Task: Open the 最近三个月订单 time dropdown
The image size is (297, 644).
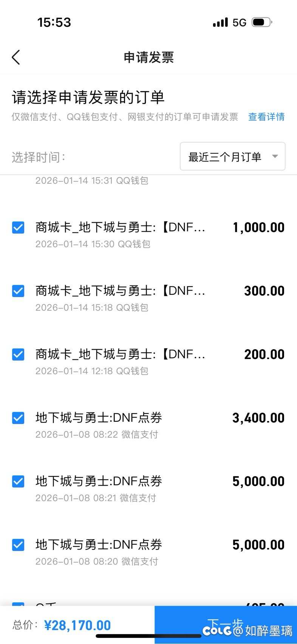Action: click(232, 156)
